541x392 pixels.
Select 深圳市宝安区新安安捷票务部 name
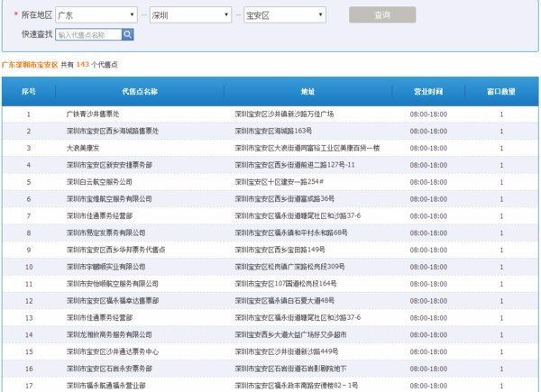pos(109,165)
